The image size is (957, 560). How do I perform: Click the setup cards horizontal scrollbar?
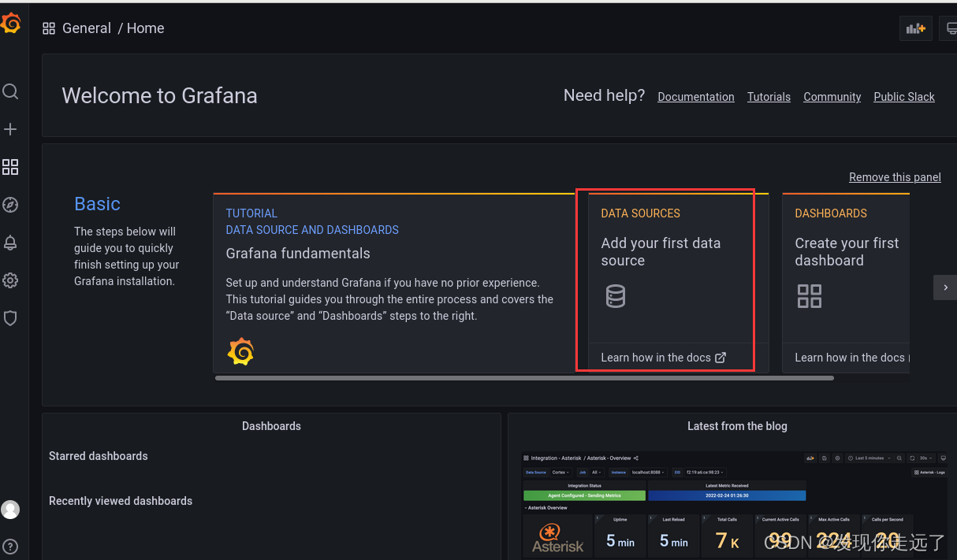(x=524, y=378)
